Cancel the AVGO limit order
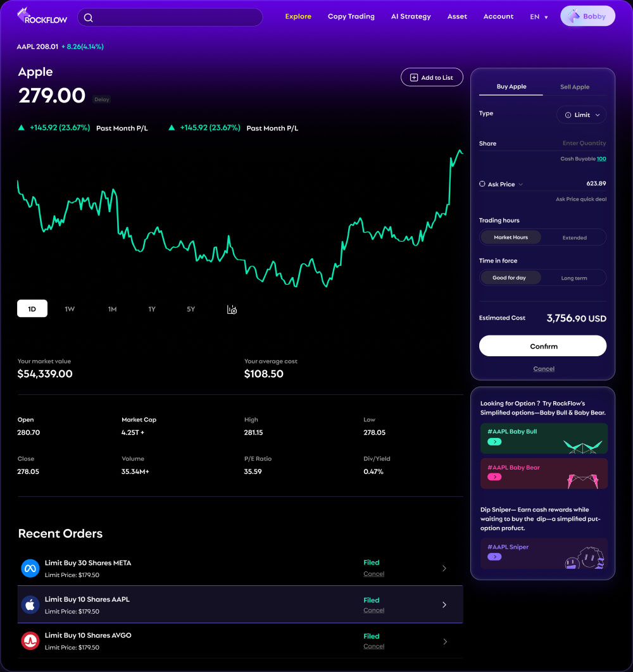The image size is (633, 672). 373,646
